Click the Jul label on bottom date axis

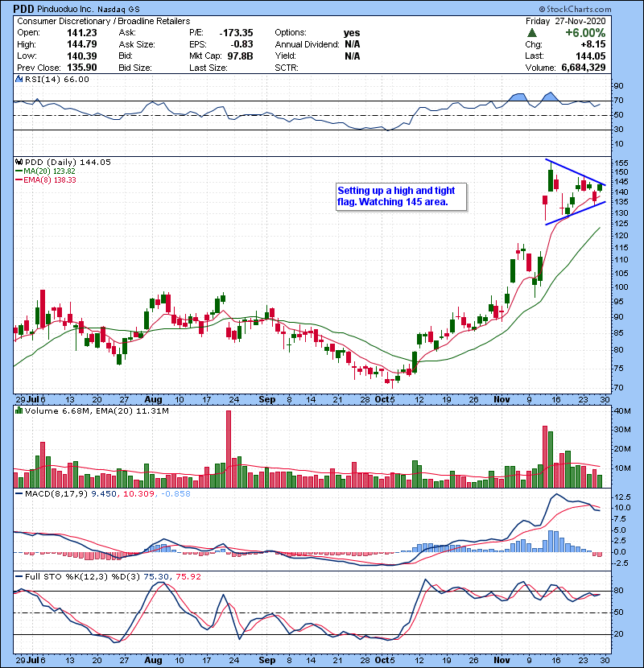32,660
